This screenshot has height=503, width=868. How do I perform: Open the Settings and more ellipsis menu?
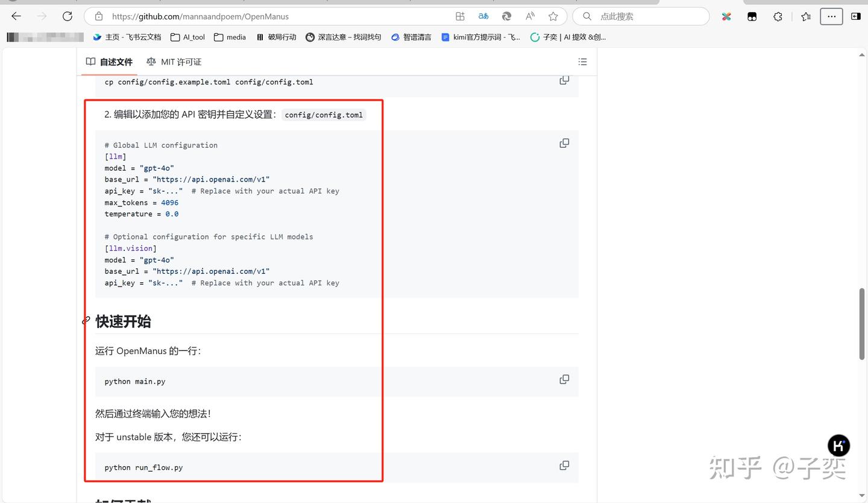pos(831,16)
